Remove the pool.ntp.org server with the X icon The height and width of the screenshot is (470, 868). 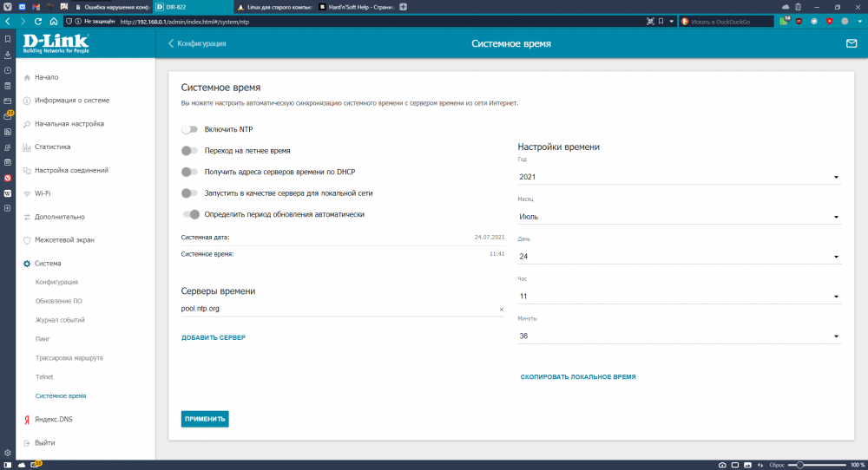pyautogui.click(x=501, y=309)
